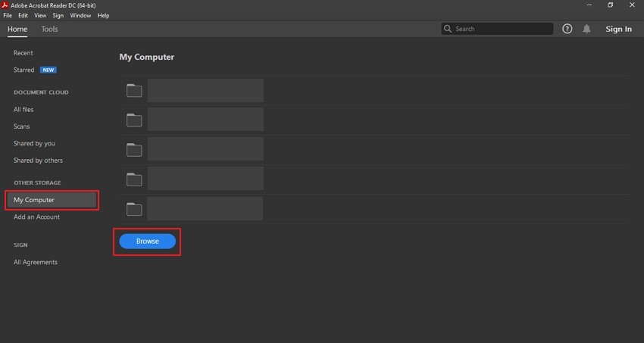Click the Adobe Acrobat logo icon
644x343 pixels.
(7, 5)
